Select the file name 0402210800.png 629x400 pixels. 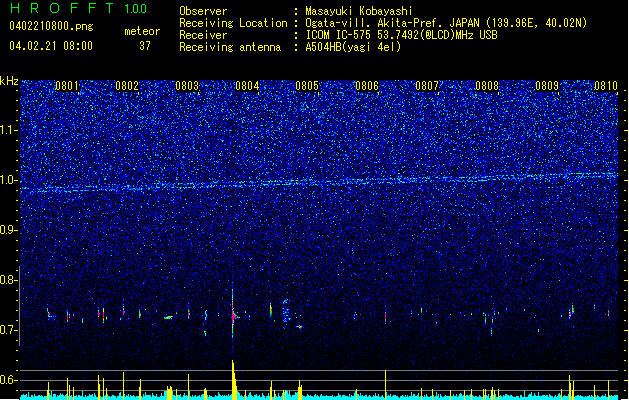(51, 26)
